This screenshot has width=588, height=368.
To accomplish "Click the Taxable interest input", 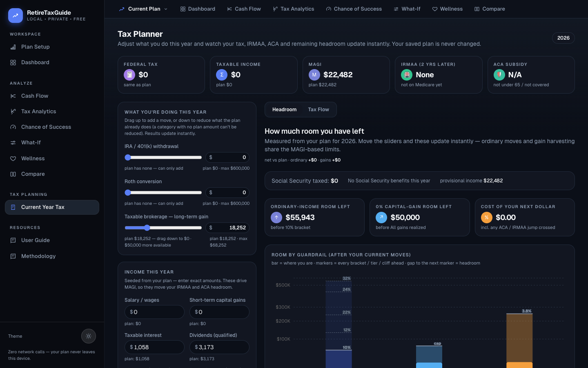I will (x=154, y=347).
